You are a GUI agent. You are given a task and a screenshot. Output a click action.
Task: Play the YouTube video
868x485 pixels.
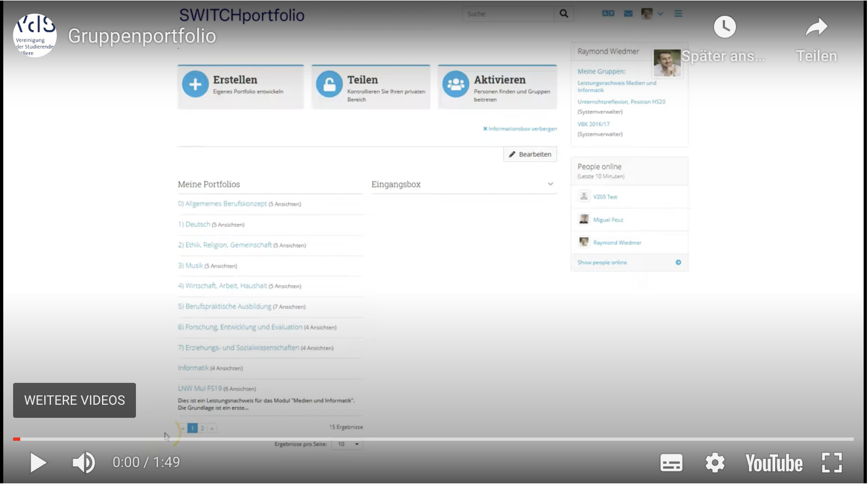38,463
